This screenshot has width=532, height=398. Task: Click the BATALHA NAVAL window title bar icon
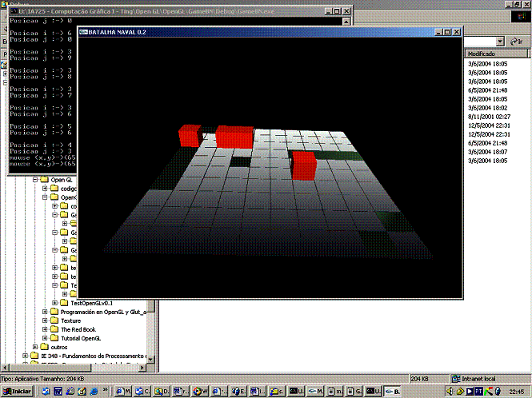coord(84,32)
